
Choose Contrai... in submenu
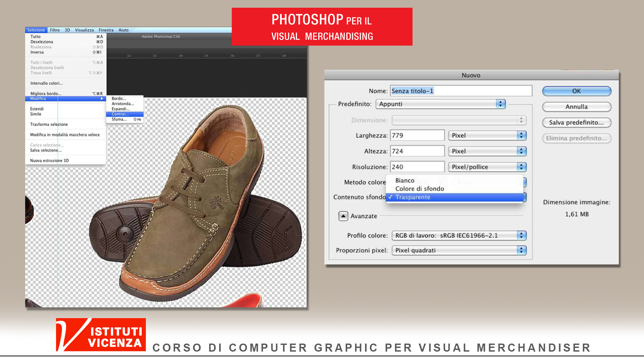click(125, 114)
